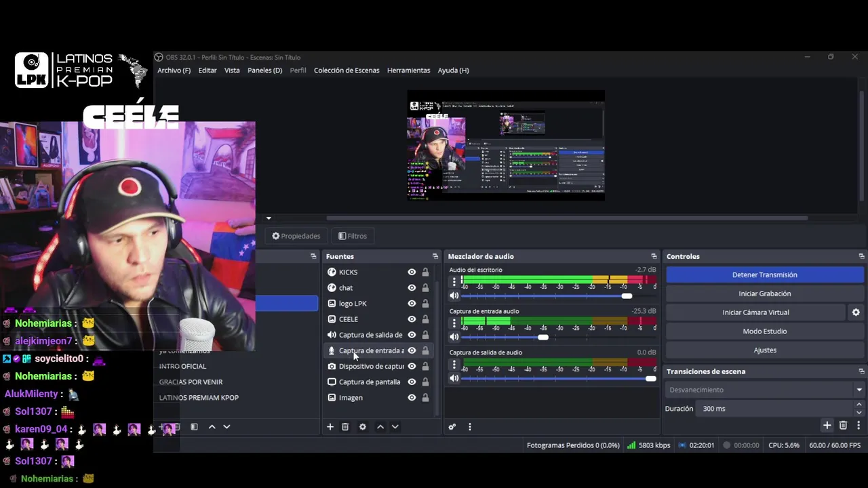Hide the Captura de pantalla source
Image resolution: width=868 pixels, height=488 pixels.
[412, 382]
